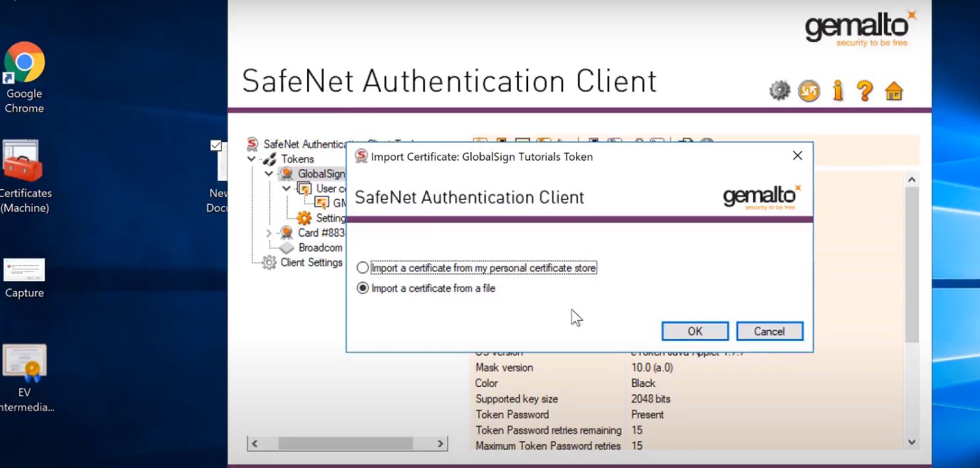Select the EV Intermediate certificate desktop icon
Image resolution: width=980 pixels, height=468 pixels.
pyautogui.click(x=25, y=378)
